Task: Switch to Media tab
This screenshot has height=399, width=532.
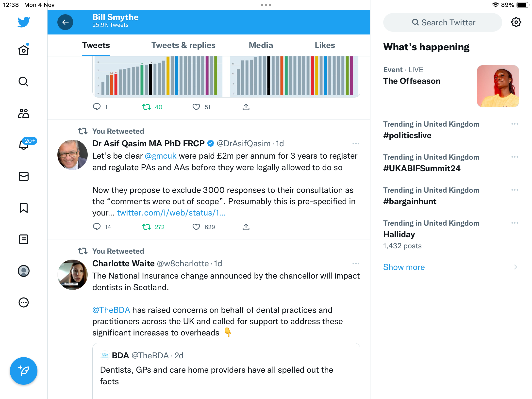Action: point(261,45)
